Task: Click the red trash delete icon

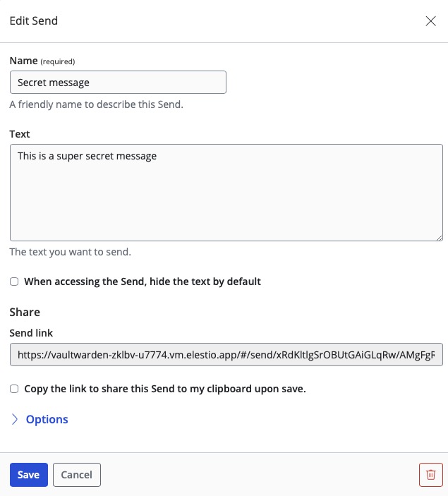Action: coord(430,475)
